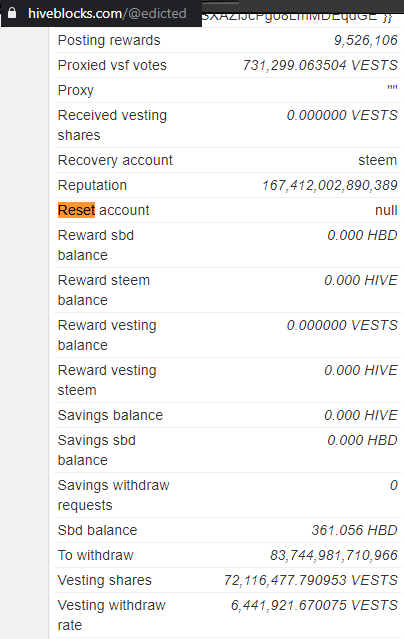Click the Savings withdraw requests label
The height and width of the screenshot is (639, 404).
(114, 495)
